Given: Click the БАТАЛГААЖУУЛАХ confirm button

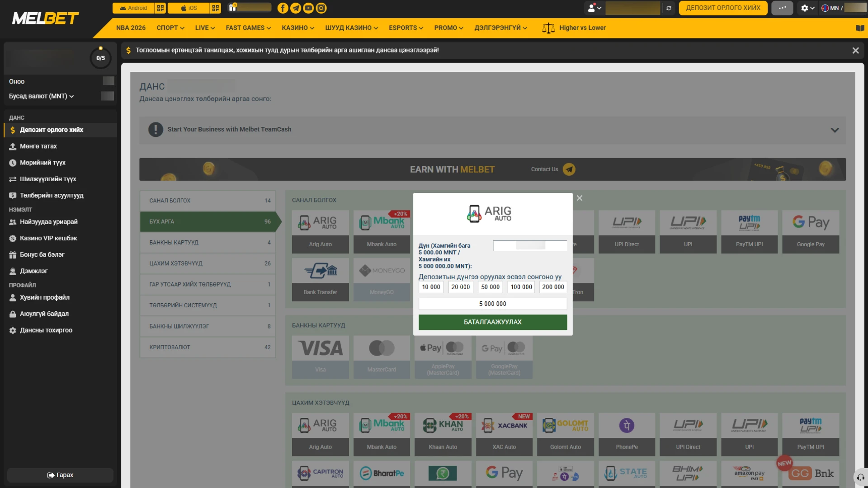Looking at the screenshot, I should click(x=493, y=322).
